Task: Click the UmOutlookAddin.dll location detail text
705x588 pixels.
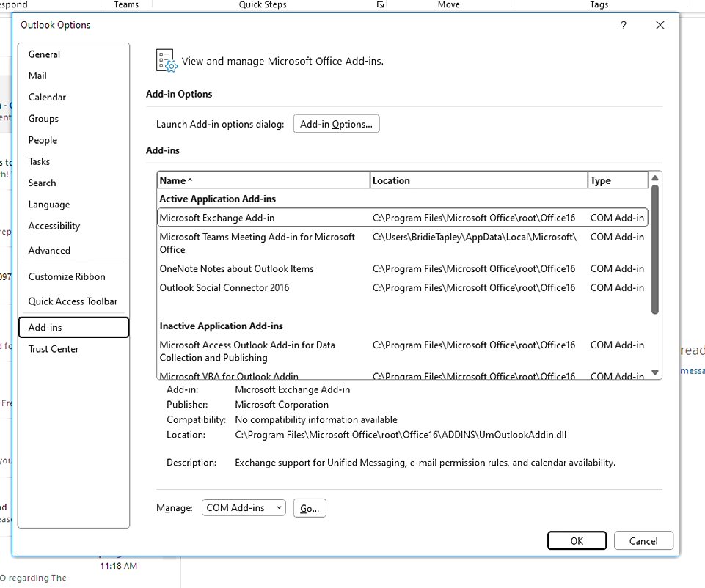Action: pyautogui.click(x=401, y=435)
